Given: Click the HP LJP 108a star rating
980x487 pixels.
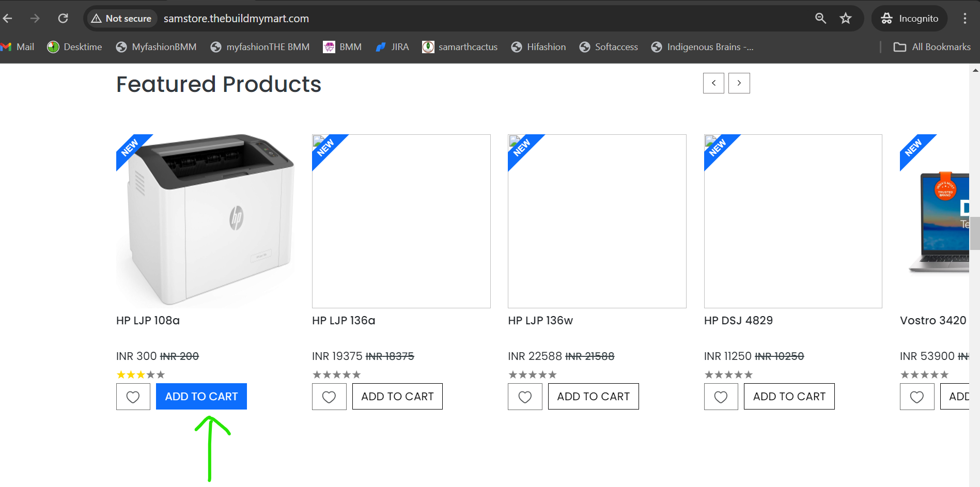Looking at the screenshot, I should tap(141, 375).
